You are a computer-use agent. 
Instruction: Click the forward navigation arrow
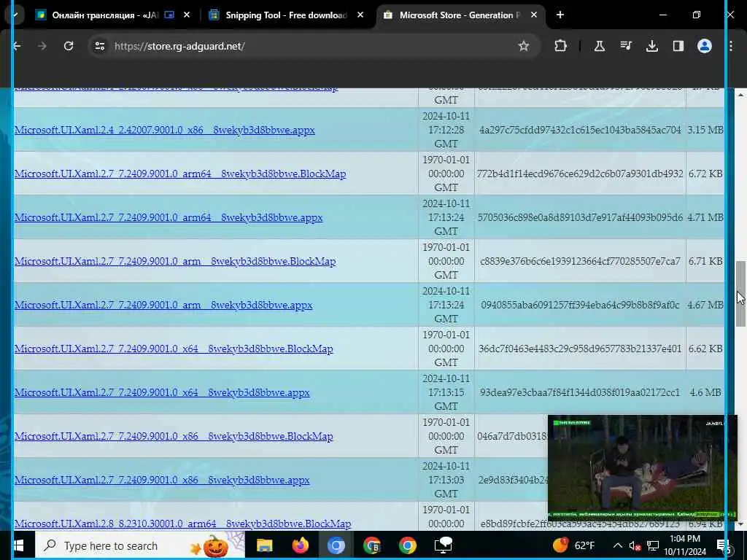(x=42, y=46)
